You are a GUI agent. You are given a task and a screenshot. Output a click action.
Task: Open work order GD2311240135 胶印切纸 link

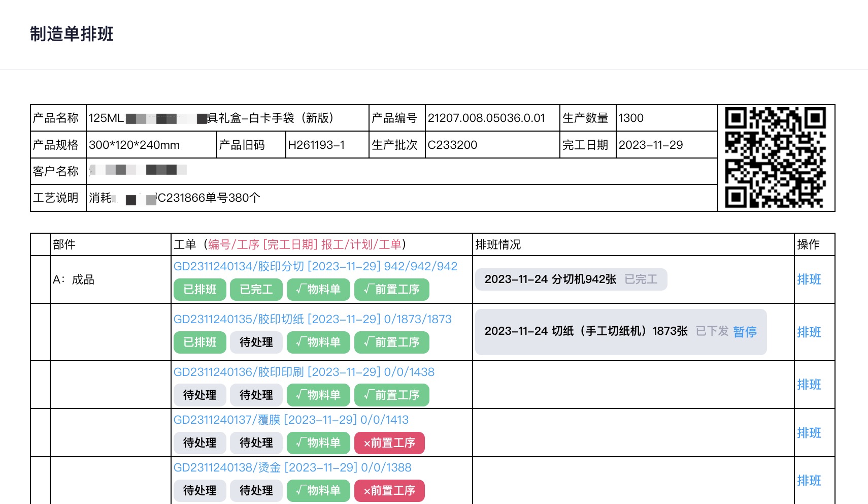(312, 319)
